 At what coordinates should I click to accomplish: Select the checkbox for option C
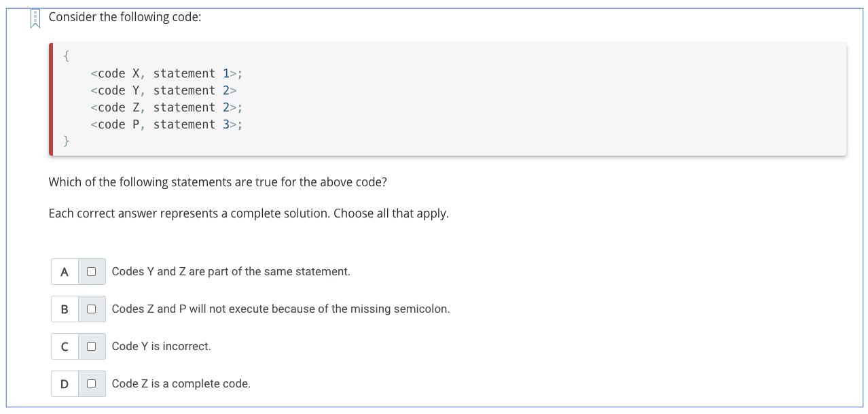(x=91, y=346)
